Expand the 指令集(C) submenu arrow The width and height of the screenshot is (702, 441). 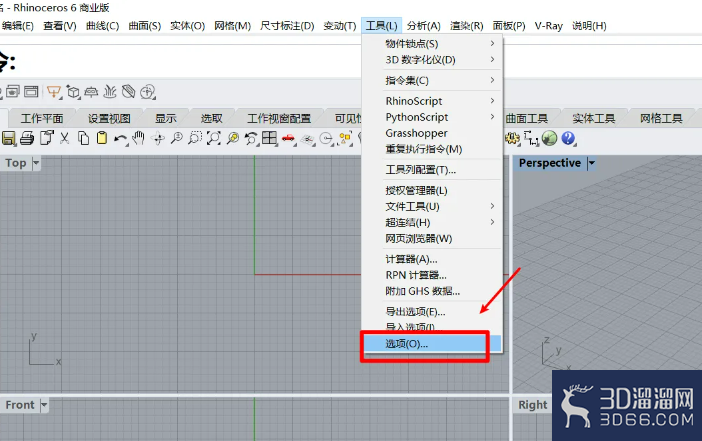(x=492, y=80)
